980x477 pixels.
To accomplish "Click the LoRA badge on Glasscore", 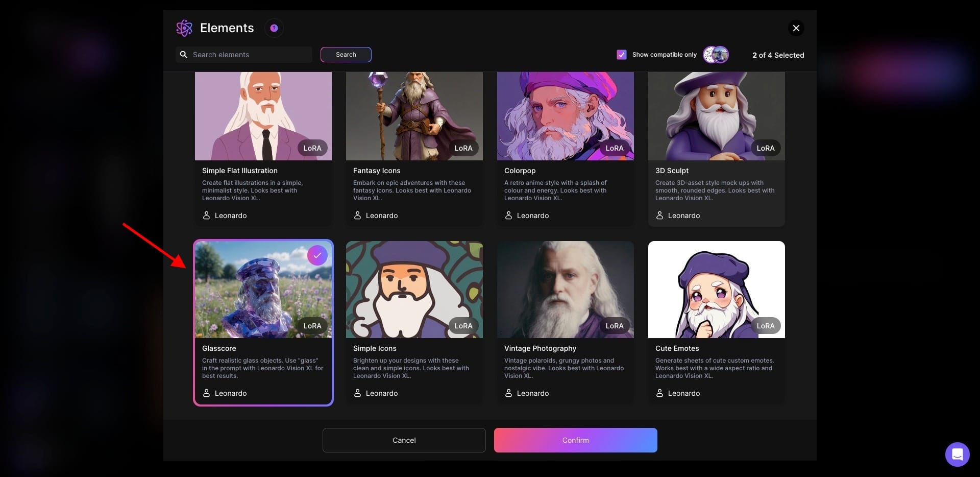I will 312,326.
